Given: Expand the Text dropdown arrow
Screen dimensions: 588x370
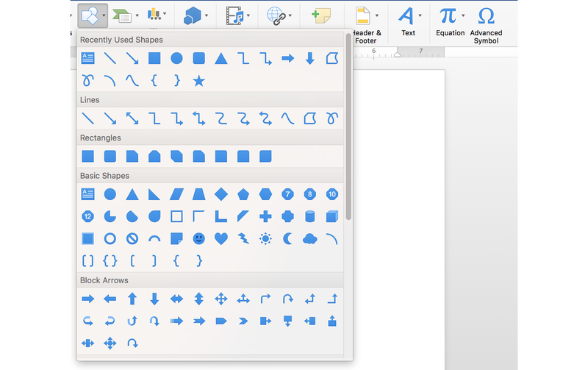Looking at the screenshot, I should coord(420,15).
